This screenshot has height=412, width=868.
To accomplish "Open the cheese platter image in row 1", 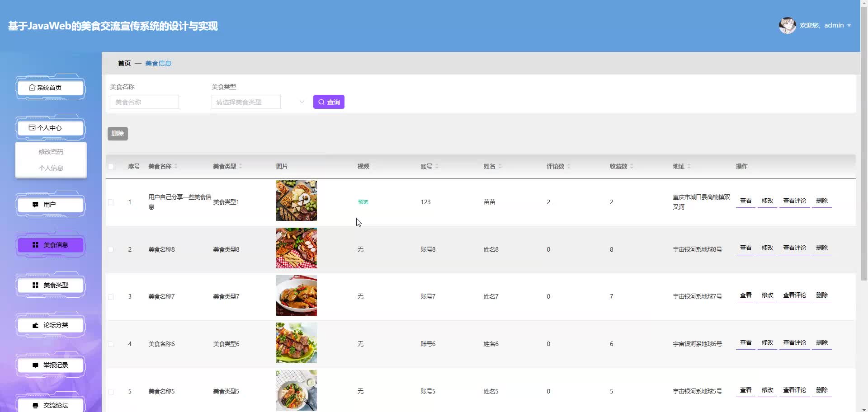I will [297, 201].
